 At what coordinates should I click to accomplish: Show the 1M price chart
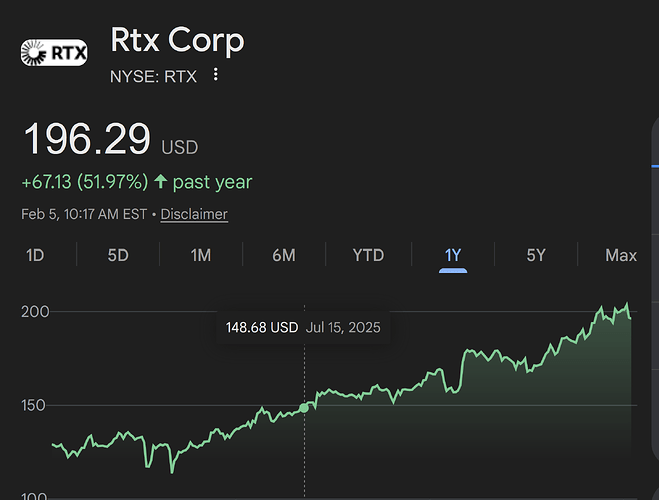pos(200,255)
